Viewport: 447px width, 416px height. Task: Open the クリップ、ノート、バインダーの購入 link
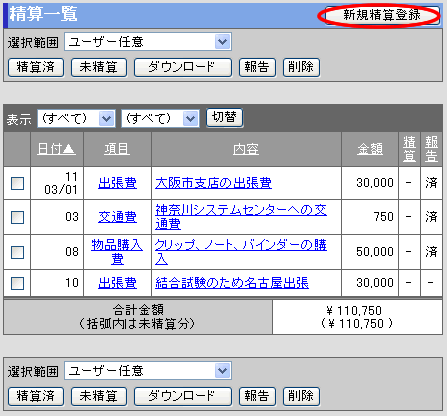pyautogui.click(x=241, y=252)
